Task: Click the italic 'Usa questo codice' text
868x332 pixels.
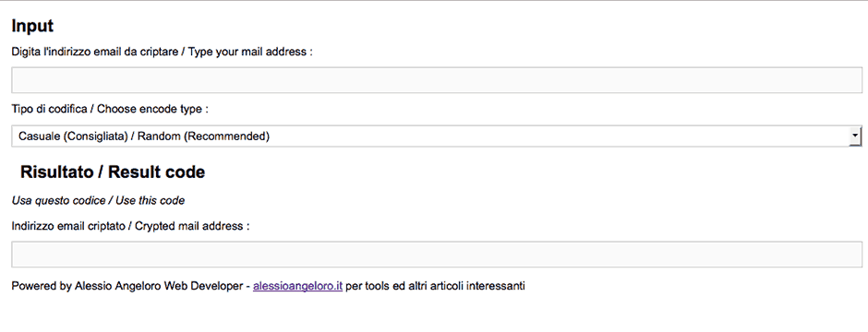Action: click(x=59, y=200)
